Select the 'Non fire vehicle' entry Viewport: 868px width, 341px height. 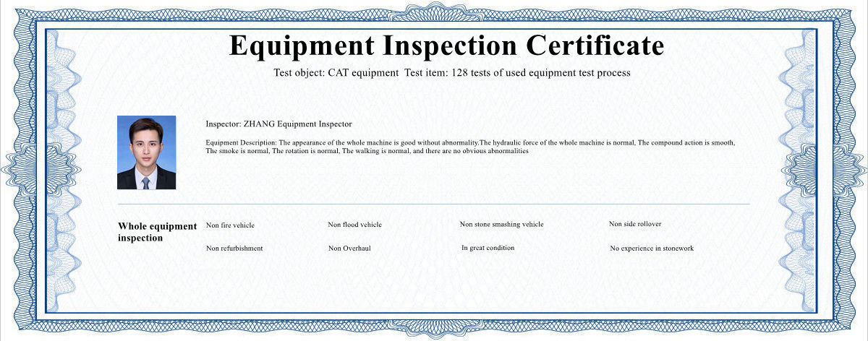point(230,225)
